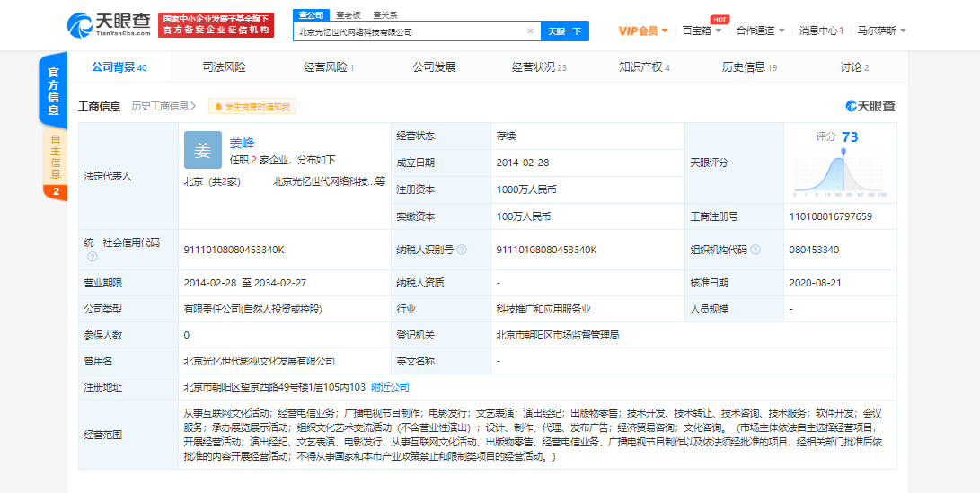The height and width of the screenshot is (493, 980).
Task: Click the 工商注册号 value 110108016797659
Action: coord(831,216)
